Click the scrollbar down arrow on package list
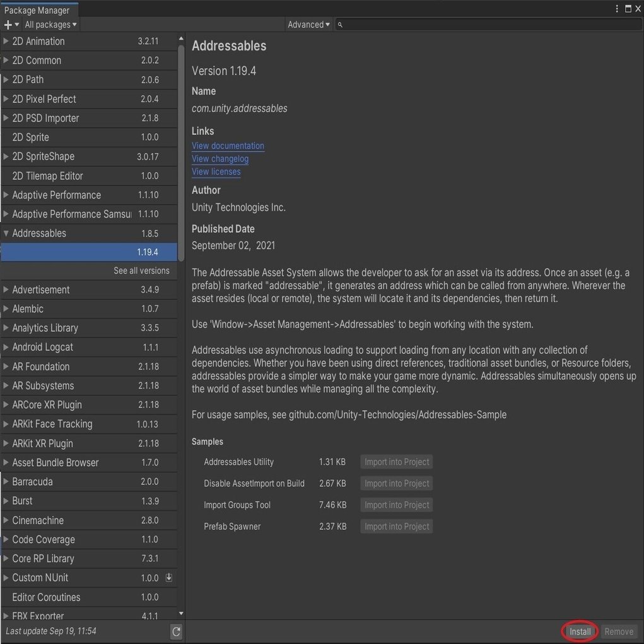The image size is (644, 644). coord(180,612)
